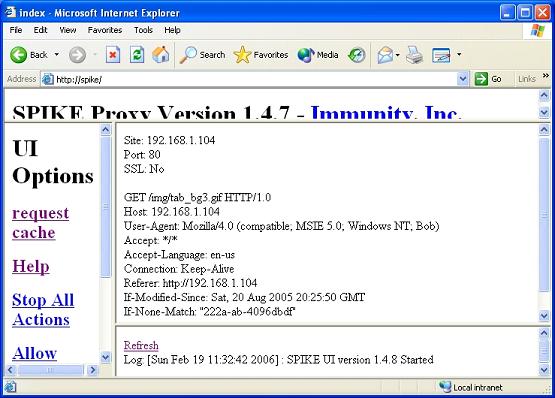Click the sidebar horizontal scroll left arrow
The height and width of the screenshot is (398, 555).
(11, 370)
